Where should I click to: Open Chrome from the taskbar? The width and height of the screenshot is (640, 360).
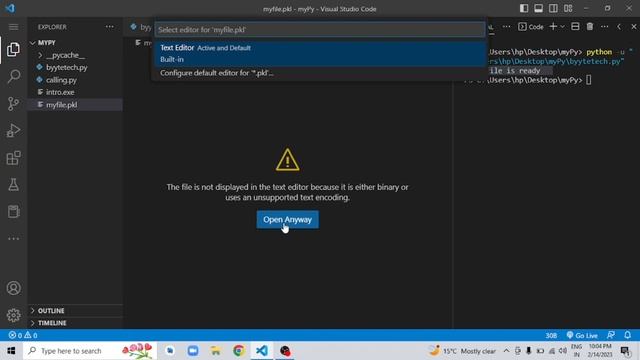coord(239,351)
